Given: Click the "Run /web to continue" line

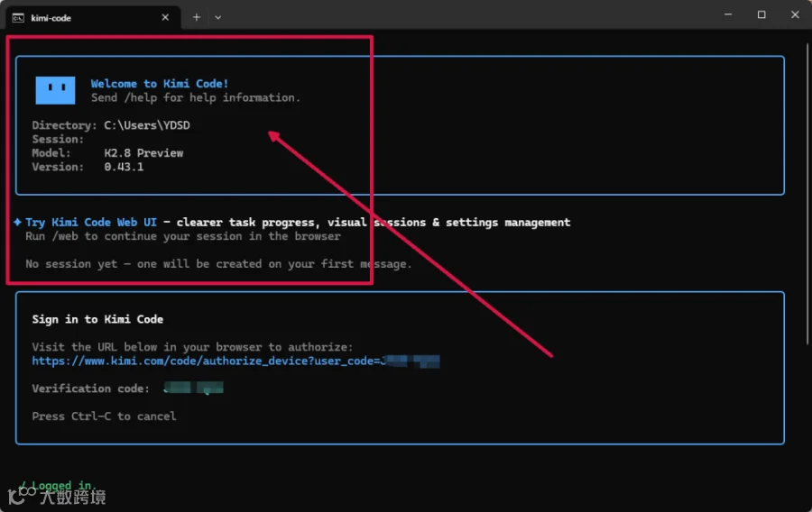Looking at the screenshot, I should [x=183, y=236].
